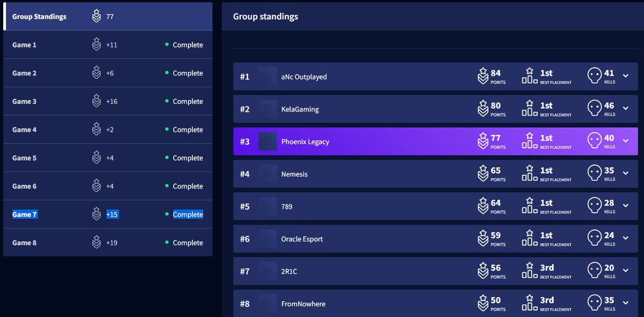Click the Phoenix Legacy team name

(x=305, y=142)
